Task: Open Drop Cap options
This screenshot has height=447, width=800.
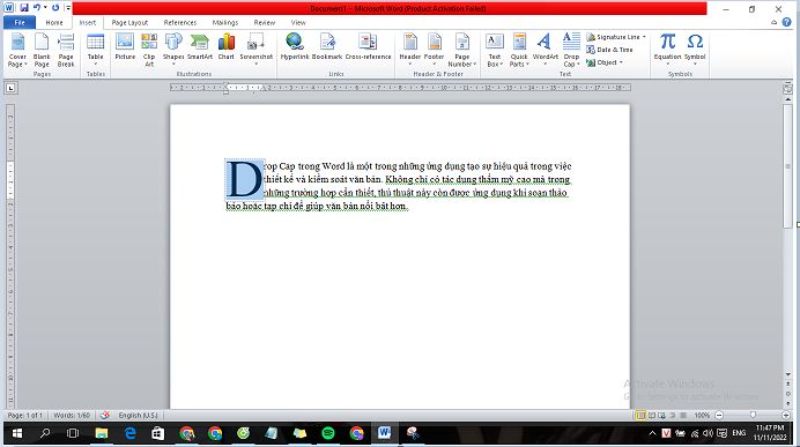Action: 571,50
